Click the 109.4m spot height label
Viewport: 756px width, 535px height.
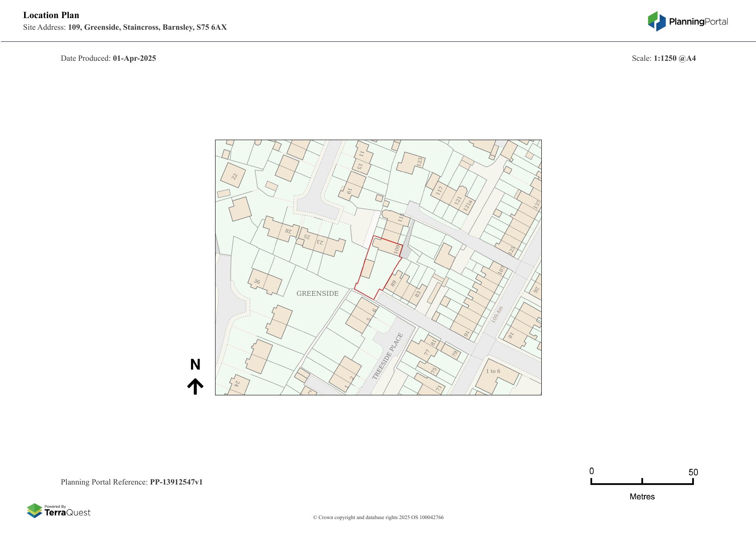click(497, 315)
